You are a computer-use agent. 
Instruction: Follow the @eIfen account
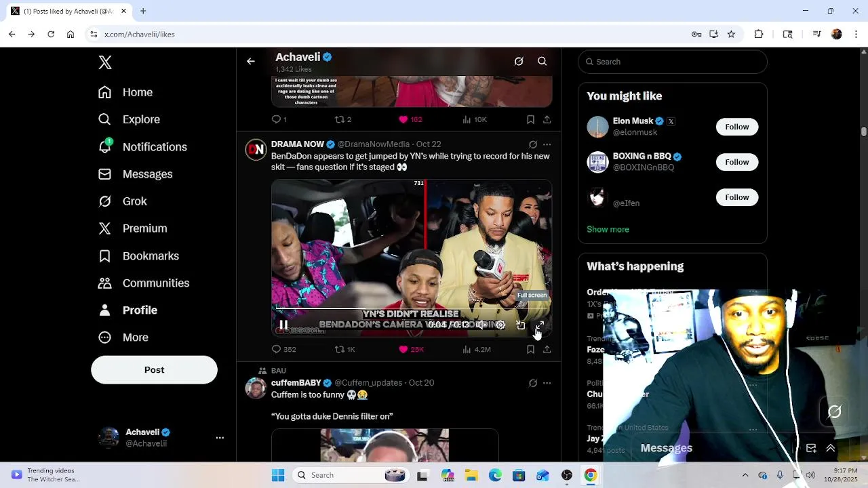coord(736,197)
